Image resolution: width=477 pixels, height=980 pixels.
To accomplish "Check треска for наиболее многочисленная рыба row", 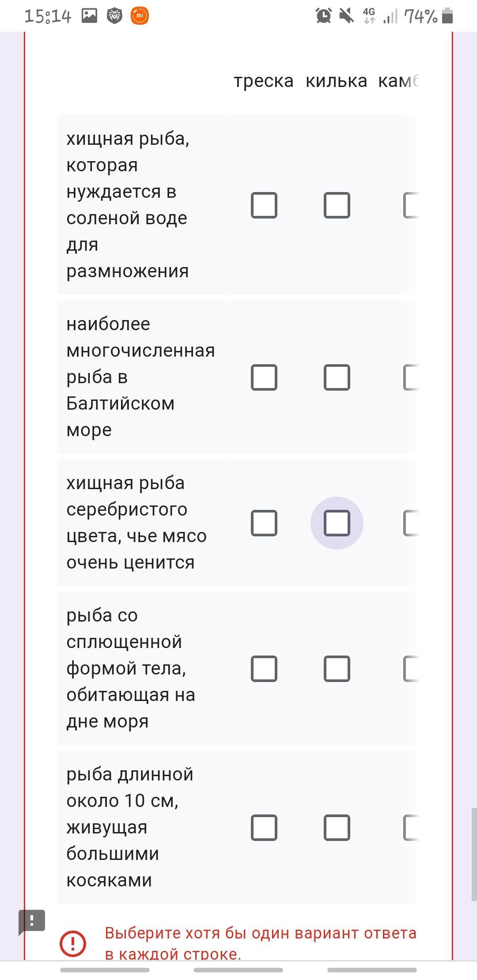I will [x=264, y=377].
